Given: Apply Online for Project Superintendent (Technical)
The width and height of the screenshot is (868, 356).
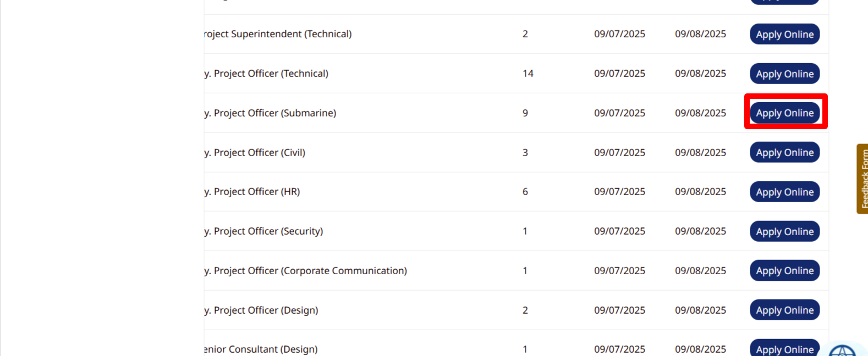Looking at the screenshot, I should [784, 34].
